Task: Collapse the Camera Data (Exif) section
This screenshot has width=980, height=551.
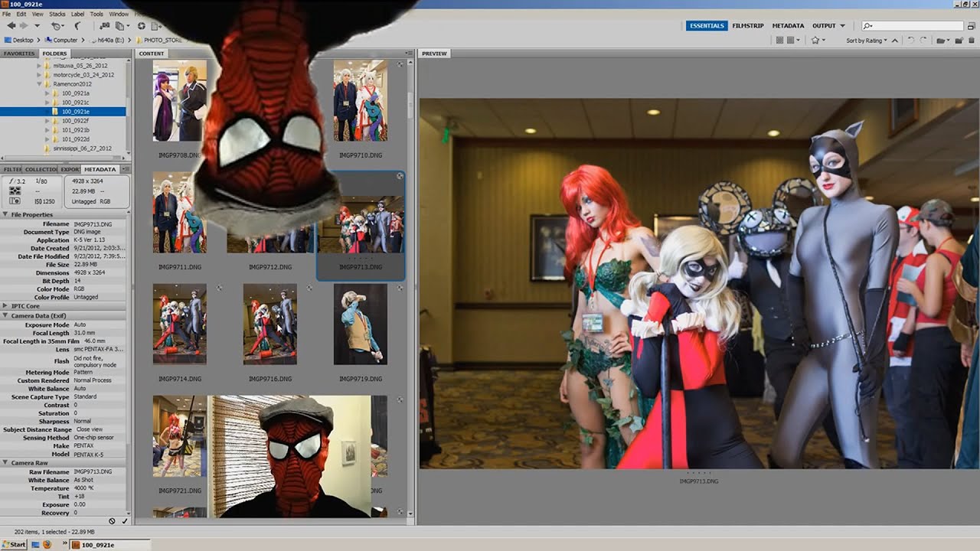Action: click(5, 315)
